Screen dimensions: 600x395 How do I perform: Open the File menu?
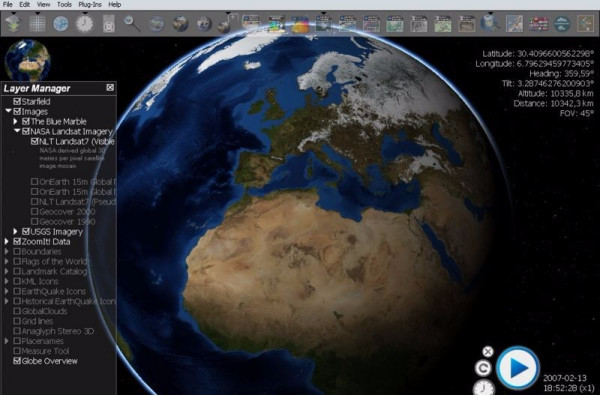tap(8, 5)
